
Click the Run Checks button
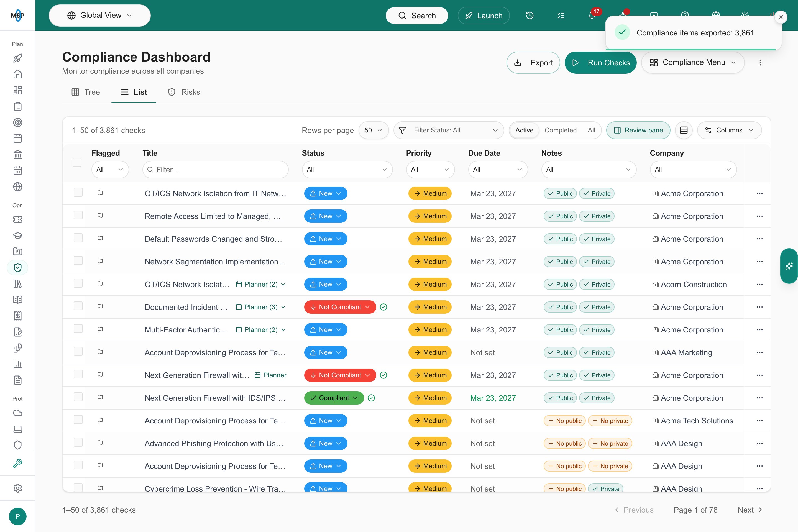pos(600,63)
